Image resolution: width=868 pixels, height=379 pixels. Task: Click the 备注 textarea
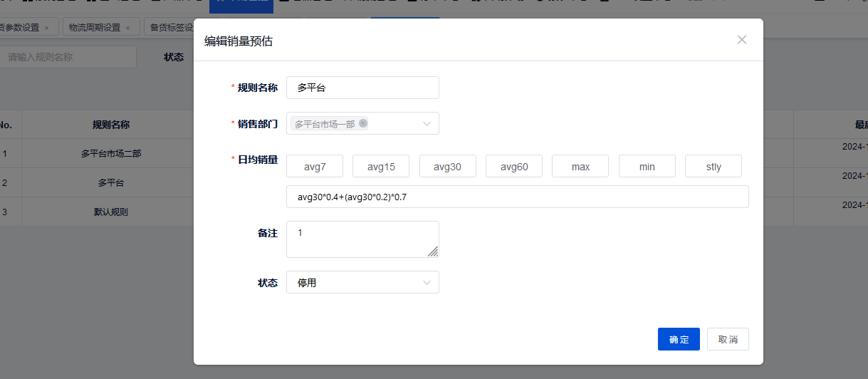[x=362, y=239]
